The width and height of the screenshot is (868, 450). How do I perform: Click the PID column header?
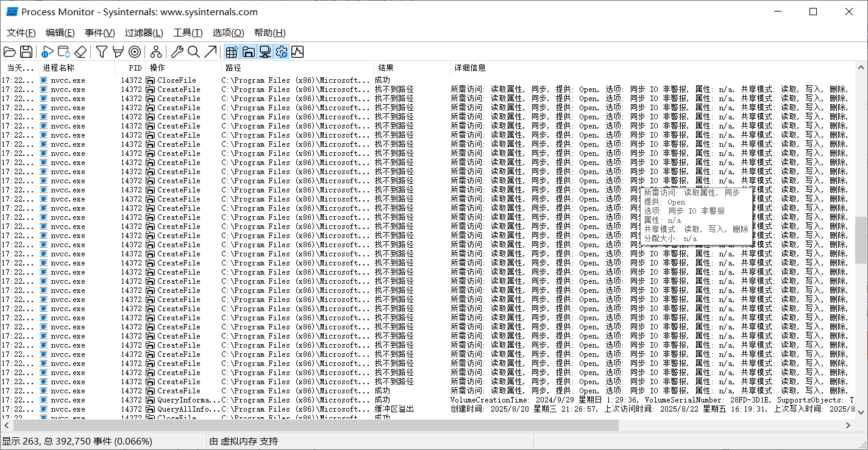click(130, 68)
